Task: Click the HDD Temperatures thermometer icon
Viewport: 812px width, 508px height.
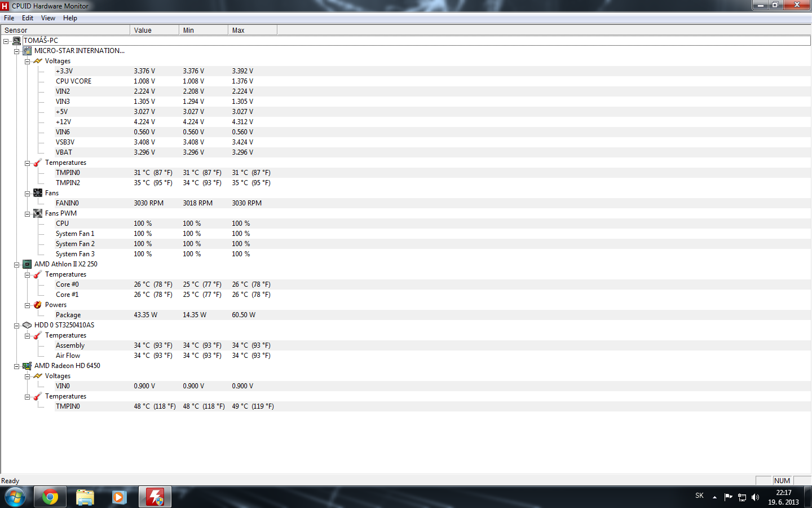Action: [x=38, y=335]
